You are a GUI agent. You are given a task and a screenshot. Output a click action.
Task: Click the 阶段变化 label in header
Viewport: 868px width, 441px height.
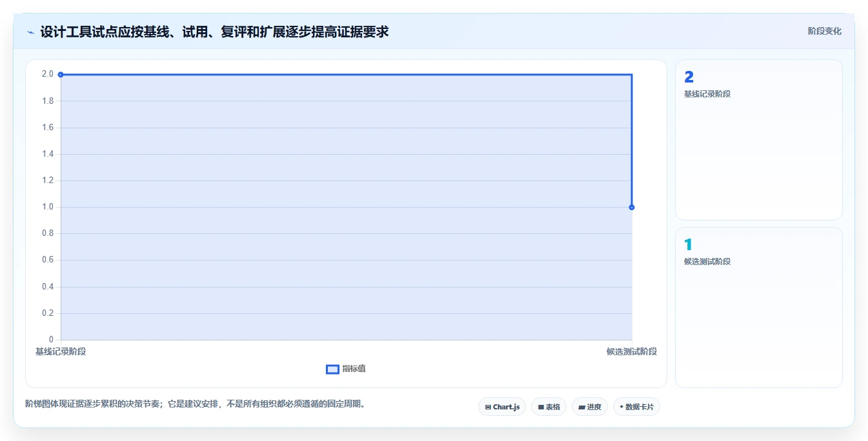click(824, 31)
